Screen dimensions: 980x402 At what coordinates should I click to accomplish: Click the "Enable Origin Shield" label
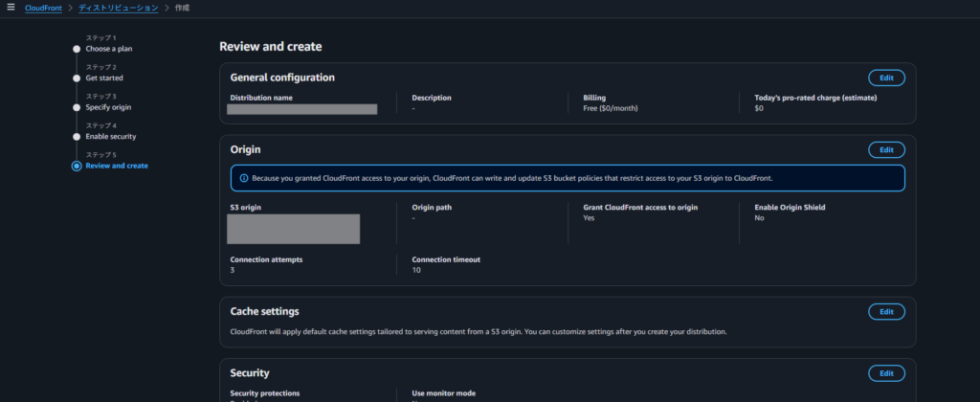790,207
